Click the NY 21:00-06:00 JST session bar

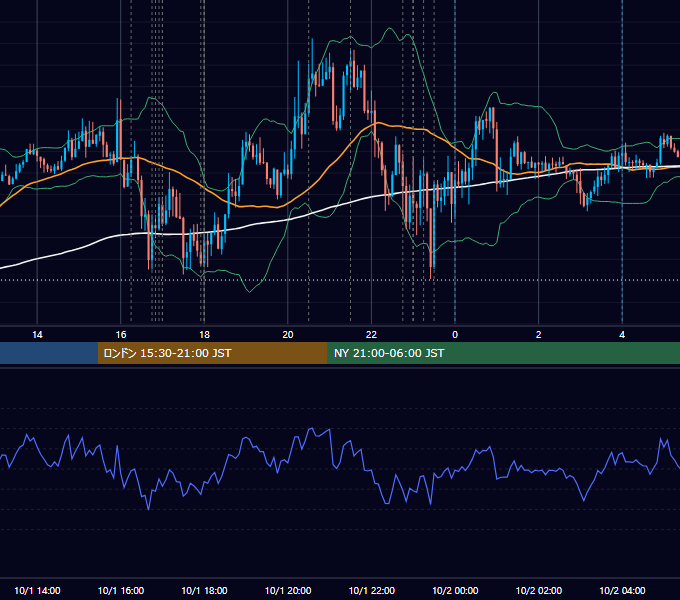point(503,353)
